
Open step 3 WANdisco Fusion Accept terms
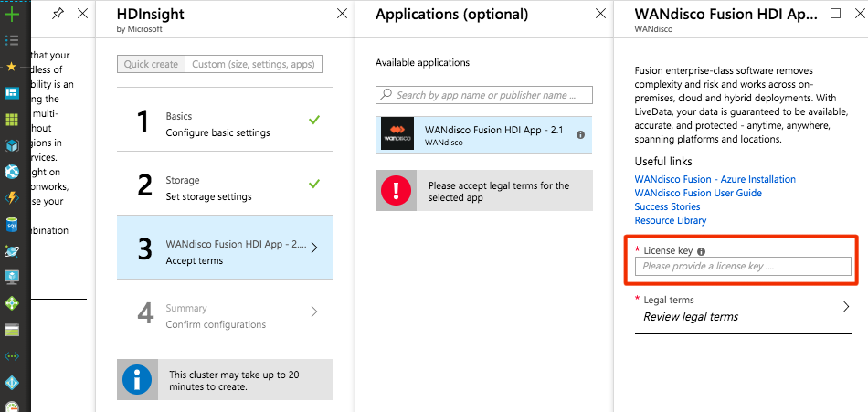tap(226, 247)
